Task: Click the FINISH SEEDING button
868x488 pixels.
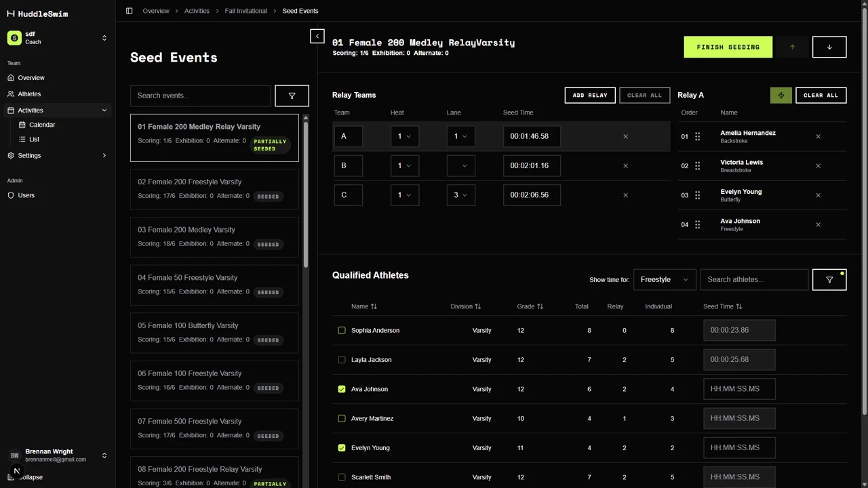Action: pos(728,47)
